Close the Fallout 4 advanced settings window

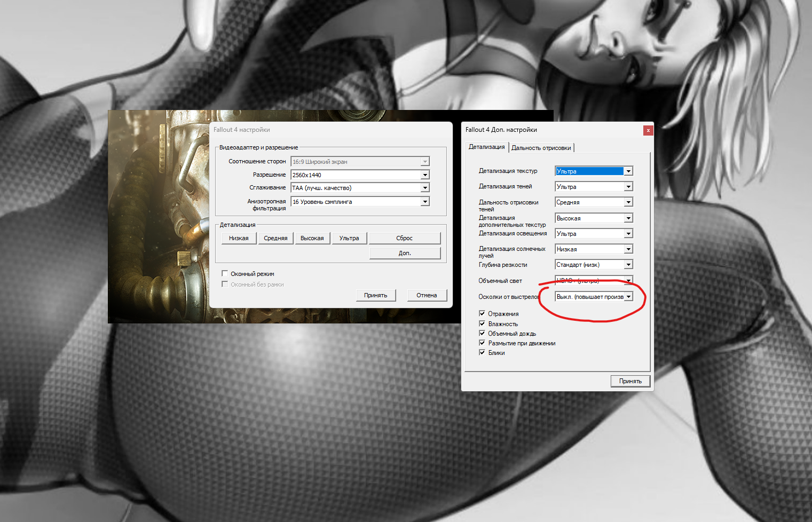coord(648,130)
